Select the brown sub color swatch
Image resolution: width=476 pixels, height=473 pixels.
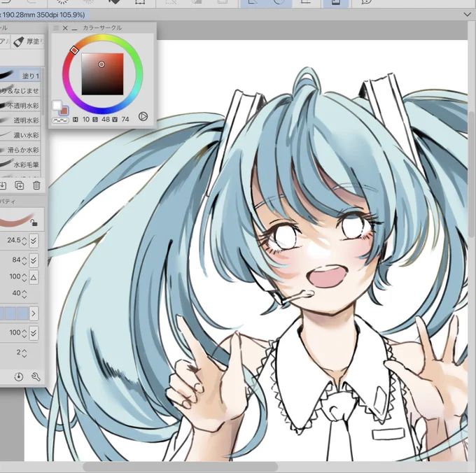(x=64, y=111)
